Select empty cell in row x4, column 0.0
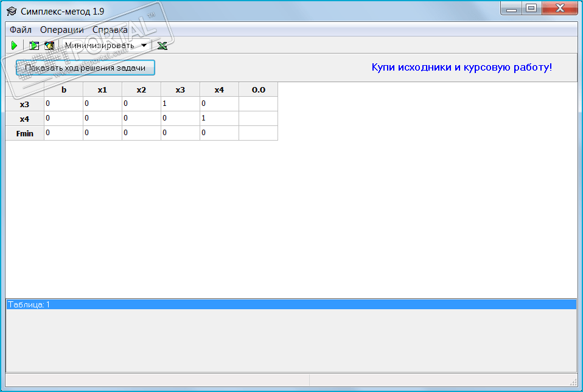The height and width of the screenshot is (392, 583). [x=259, y=119]
